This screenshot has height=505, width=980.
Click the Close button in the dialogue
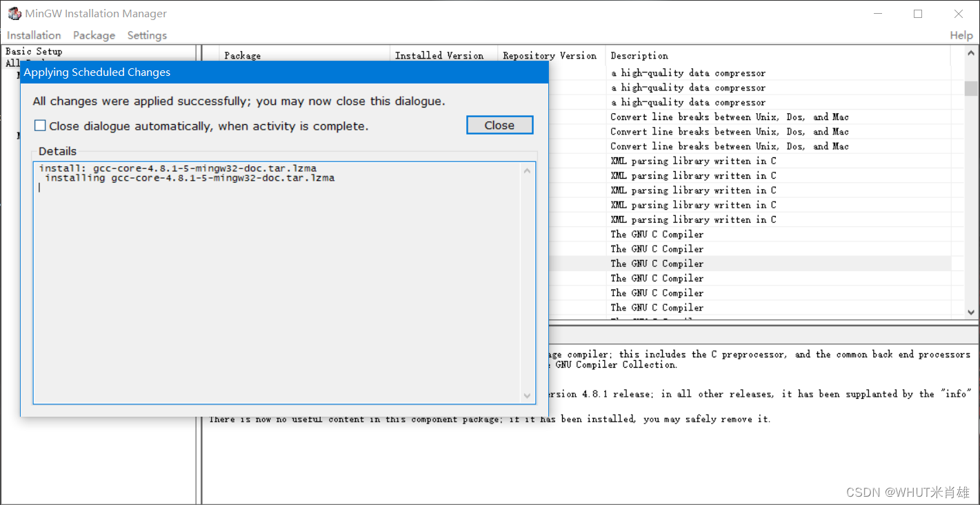499,125
